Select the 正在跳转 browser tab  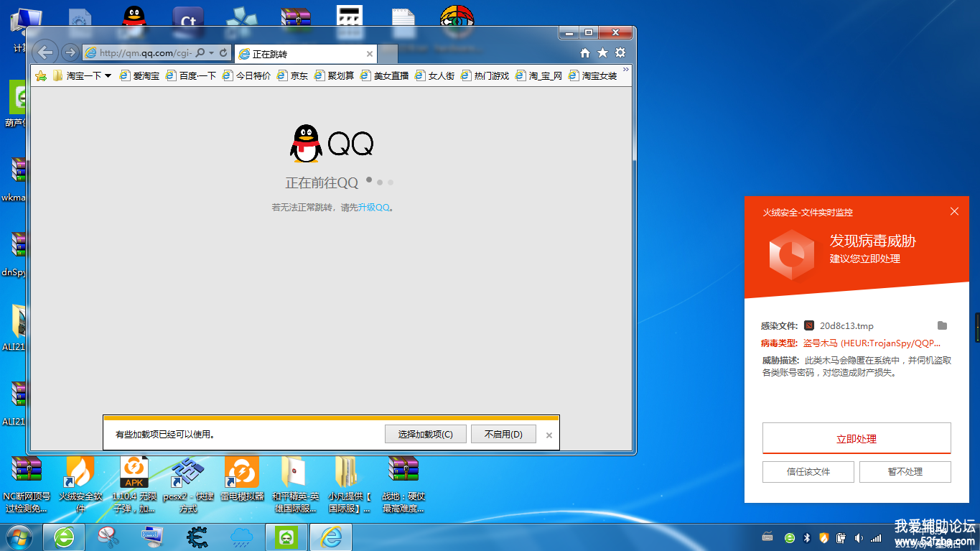click(302, 54)
